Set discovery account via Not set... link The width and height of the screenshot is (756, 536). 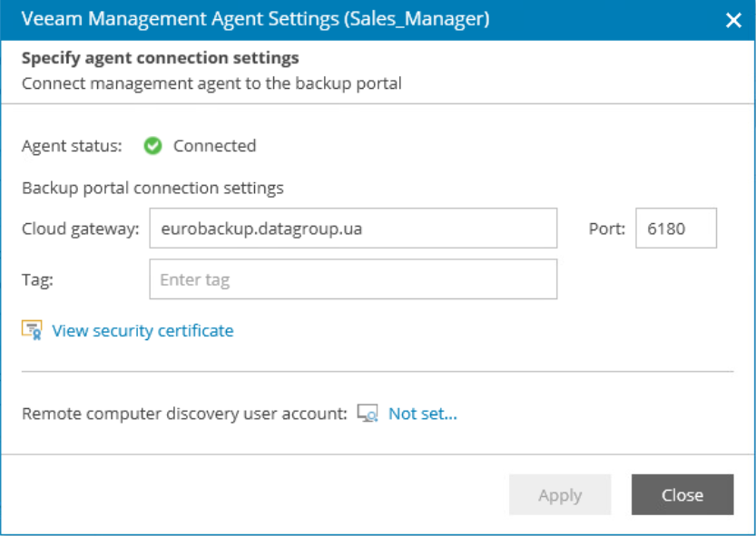coord(423,414)
